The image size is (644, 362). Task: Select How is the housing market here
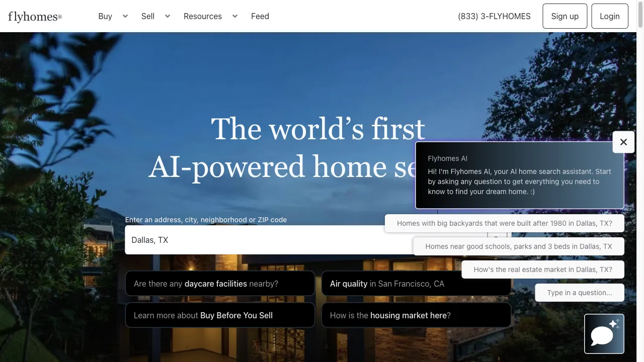click(x=416, y=315)
